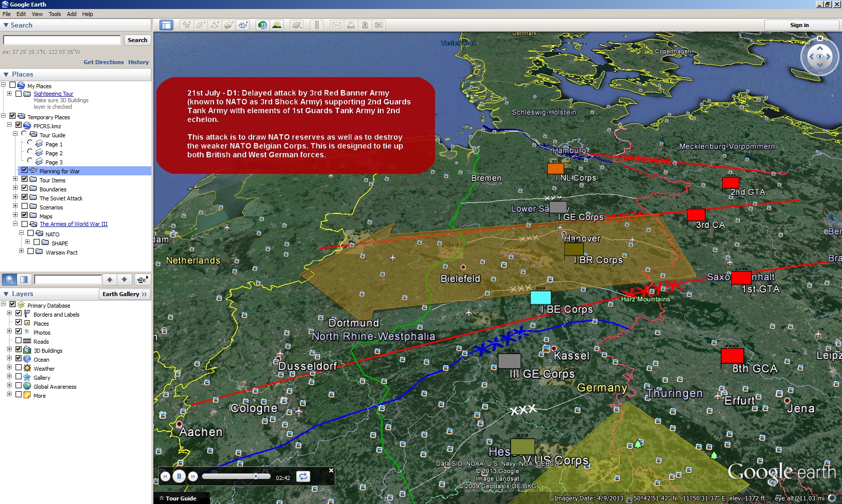Click the Get Directions link

point(104,62)
